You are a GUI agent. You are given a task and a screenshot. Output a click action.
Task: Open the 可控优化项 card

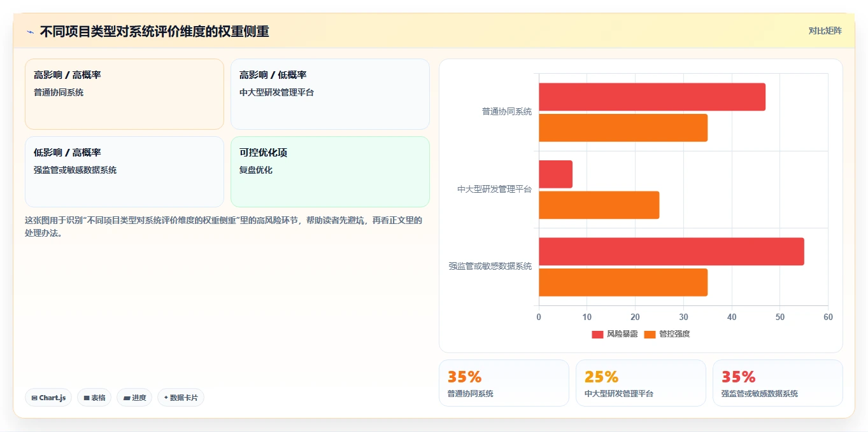point(330,172)
